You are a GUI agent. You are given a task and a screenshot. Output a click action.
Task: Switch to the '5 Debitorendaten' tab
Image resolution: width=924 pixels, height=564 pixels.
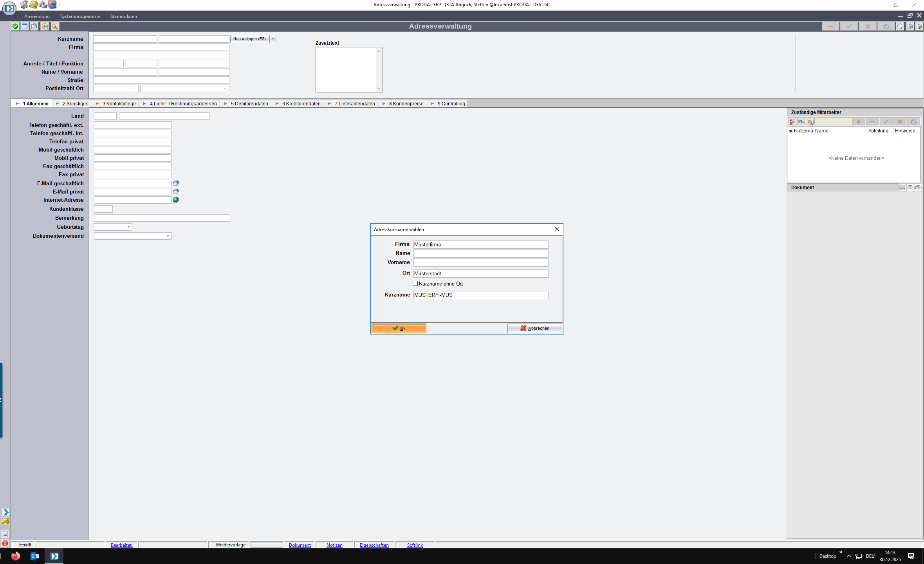point(249,104)
